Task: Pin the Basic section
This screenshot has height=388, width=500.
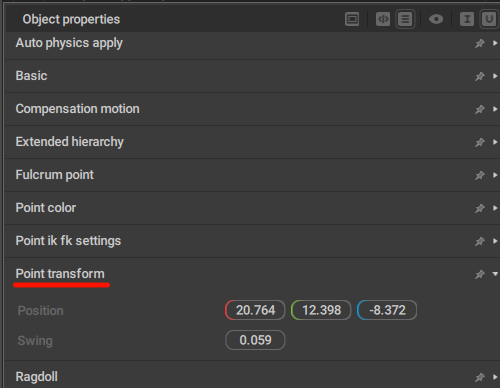Action: pyautogui.click(x=480, y=76)
